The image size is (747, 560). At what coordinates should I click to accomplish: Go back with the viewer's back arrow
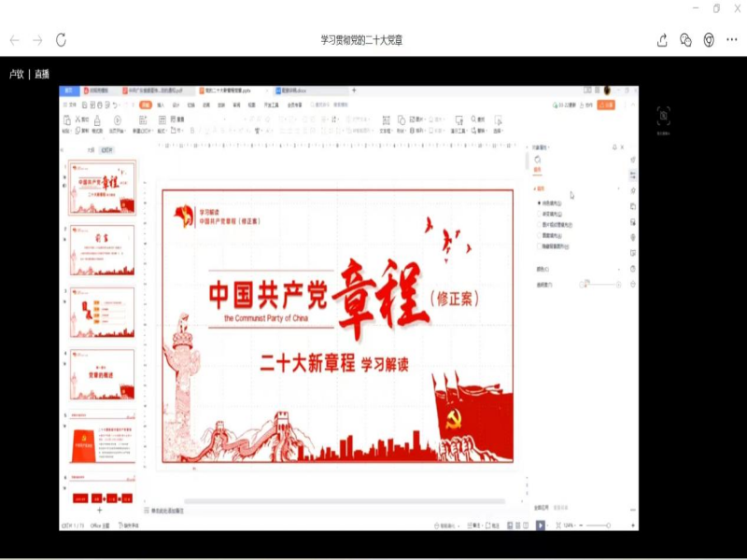tap(15, 40)
